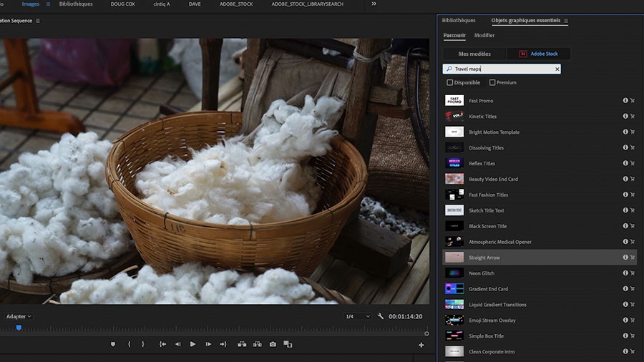This screenshot has height=362, width=644.
Task: Enable the Disponible checkbox
Action: (x=449, y=83)
